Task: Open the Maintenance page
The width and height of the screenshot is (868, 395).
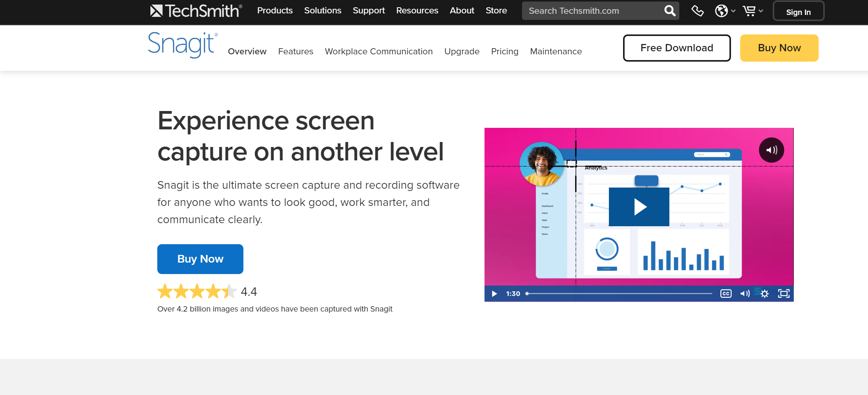Action: tap(556, 51)
